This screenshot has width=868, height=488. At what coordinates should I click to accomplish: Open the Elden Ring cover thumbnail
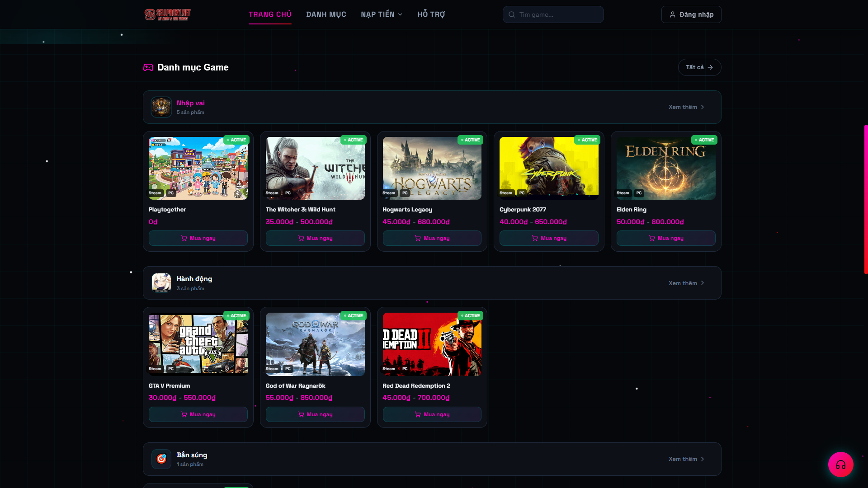tap(666, 168)
